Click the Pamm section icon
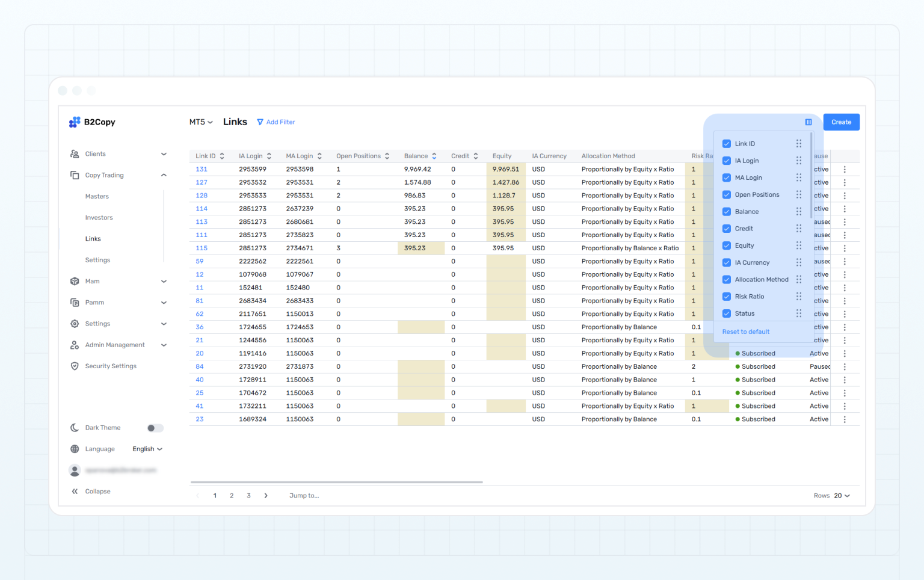The image size is (924, 580). click(75, 302)
